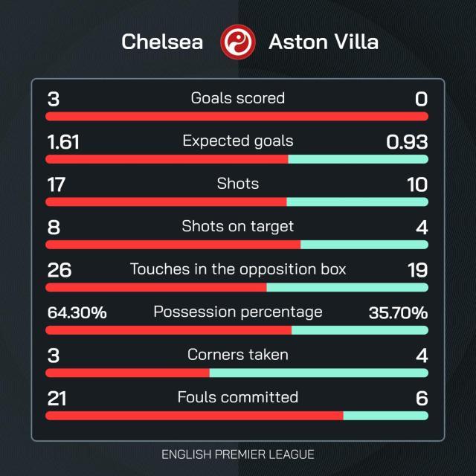Click Touches in the opposition box label

[x=237, y=268]
